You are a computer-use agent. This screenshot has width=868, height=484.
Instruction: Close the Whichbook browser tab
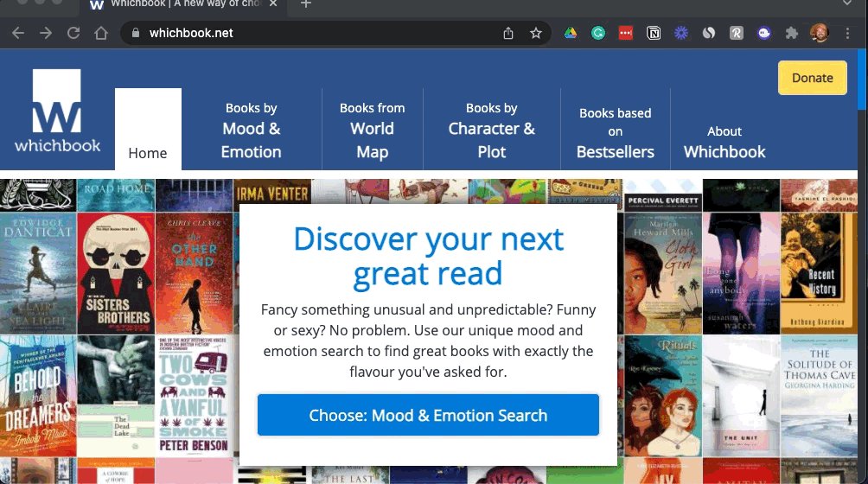pos(273,3)
